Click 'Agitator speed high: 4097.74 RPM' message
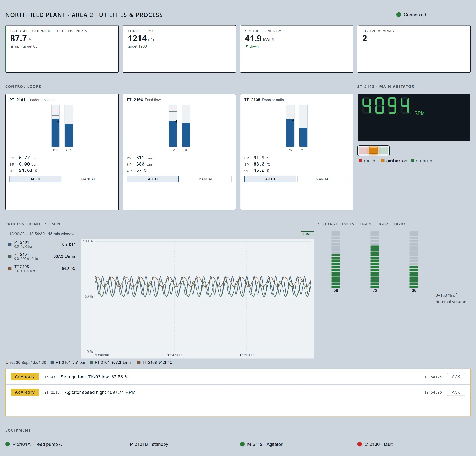Screen dimensions: 476x456 [x=100, y=392]
